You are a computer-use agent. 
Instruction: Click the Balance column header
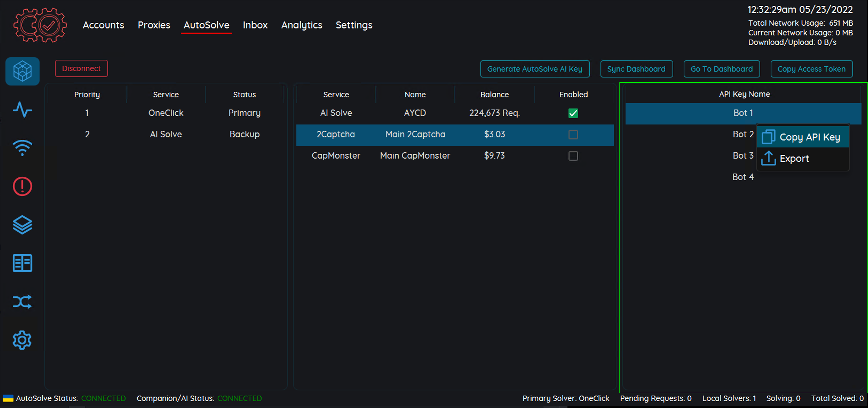494,94
